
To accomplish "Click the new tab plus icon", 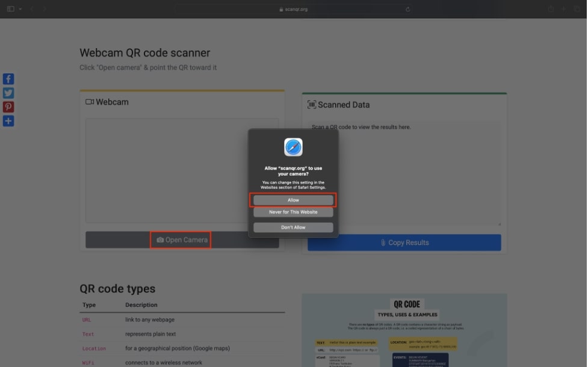I will pos(564,9).
